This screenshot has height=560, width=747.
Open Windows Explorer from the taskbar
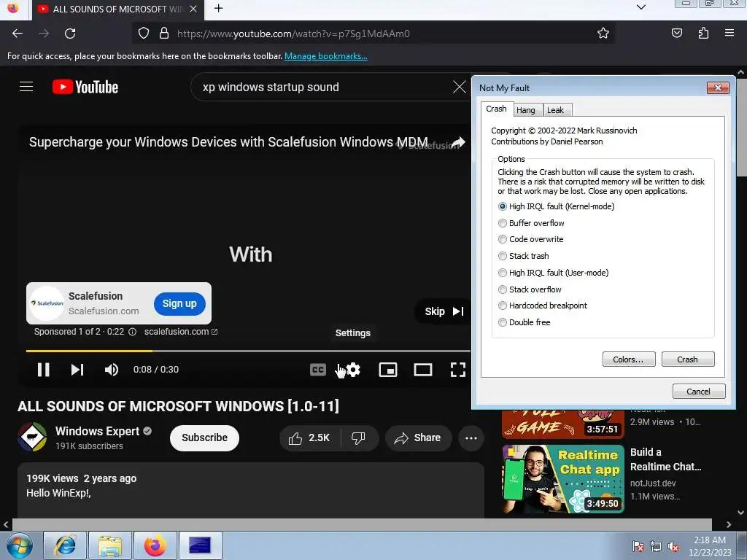tap(109, 545)
